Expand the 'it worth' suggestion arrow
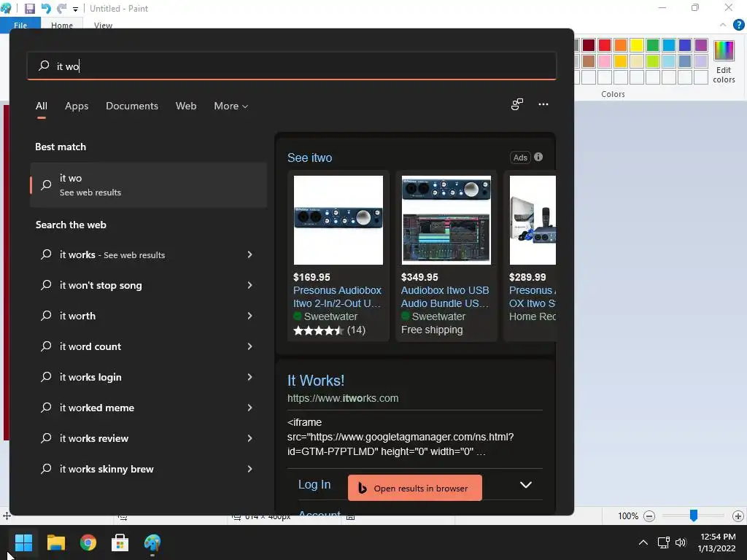 [249, 316]
